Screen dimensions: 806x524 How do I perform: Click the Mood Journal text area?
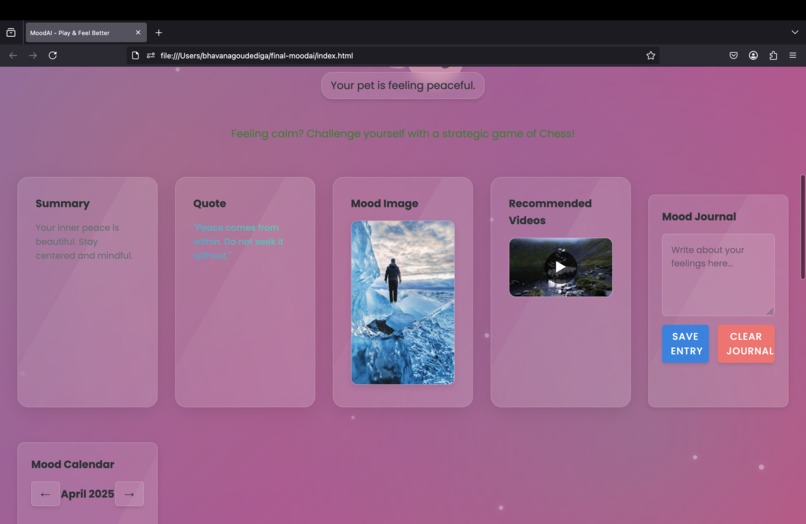pos(718,275)
